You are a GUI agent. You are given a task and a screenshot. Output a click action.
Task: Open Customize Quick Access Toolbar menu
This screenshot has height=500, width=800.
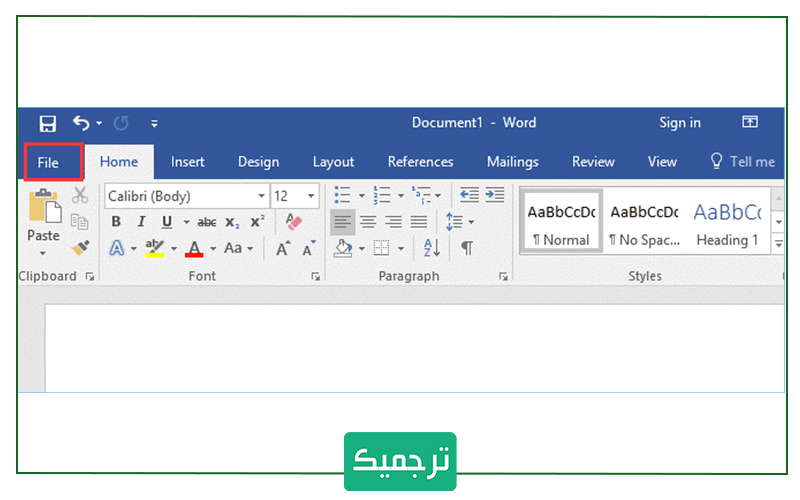click(x=154, y=123)
